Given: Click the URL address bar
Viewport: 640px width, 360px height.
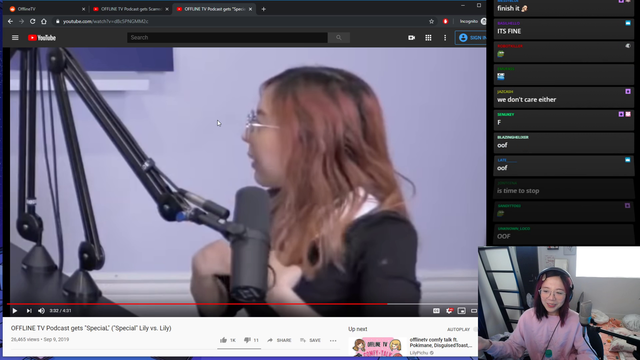Looking at the screenshot, I should click(x=241, y=21).
